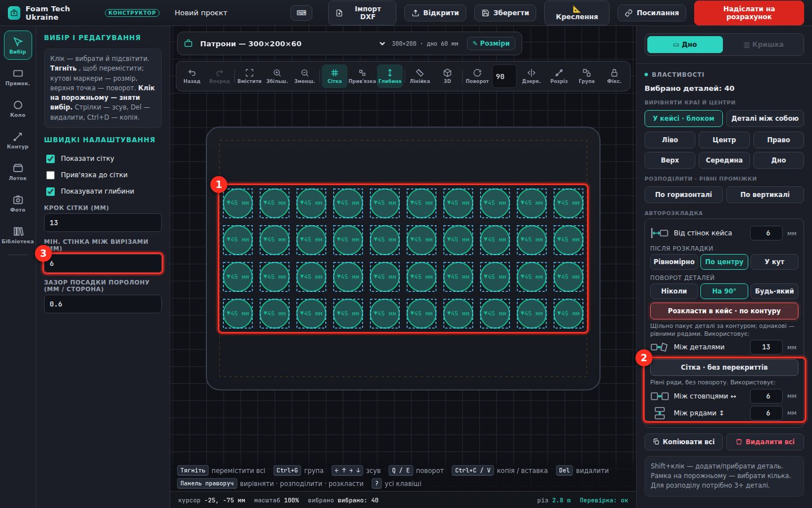Toggle Прив'язка snapping in toolbar
812x508 pixels.
(x=362, y=76)
